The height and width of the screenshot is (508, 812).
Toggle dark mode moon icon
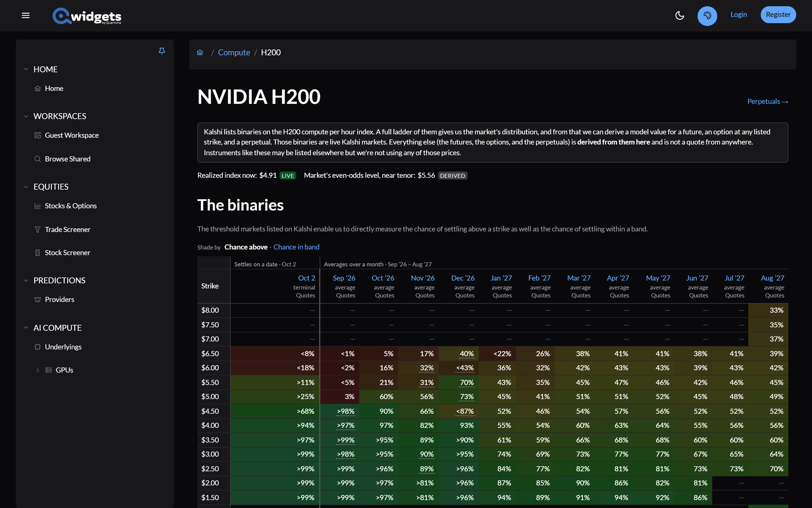pyautogui.click(x=679, y=16)
